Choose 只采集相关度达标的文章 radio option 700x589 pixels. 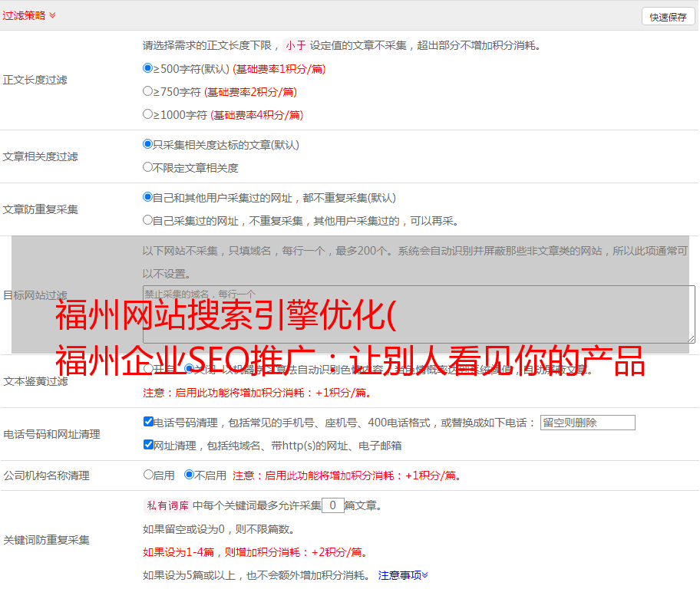coord(147,144)
